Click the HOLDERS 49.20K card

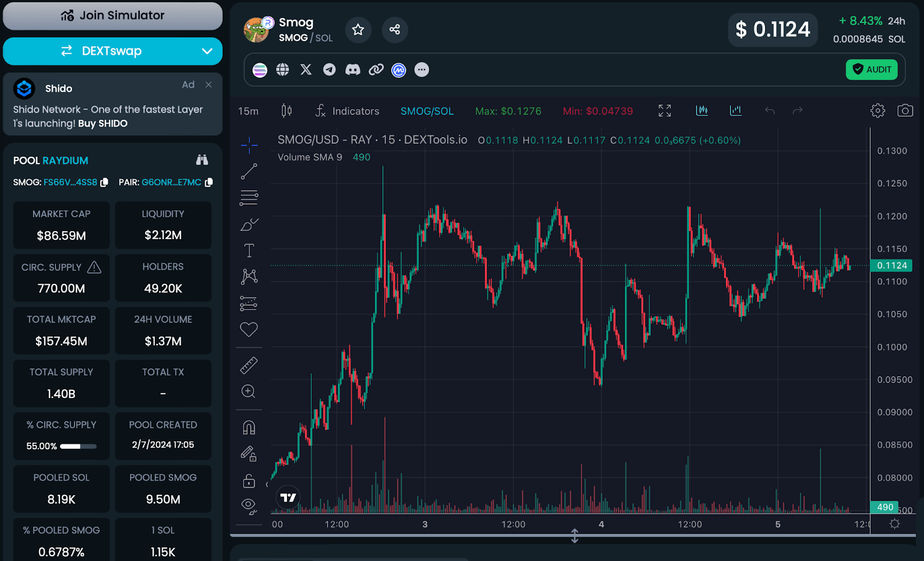[163, 278]
